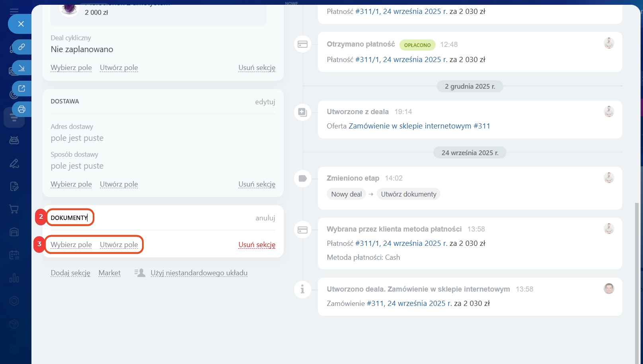The height and width of the screenshot is (364, 643).
Task: Click anuluj to cancel section renaming
Action: (x=265, y=218)
